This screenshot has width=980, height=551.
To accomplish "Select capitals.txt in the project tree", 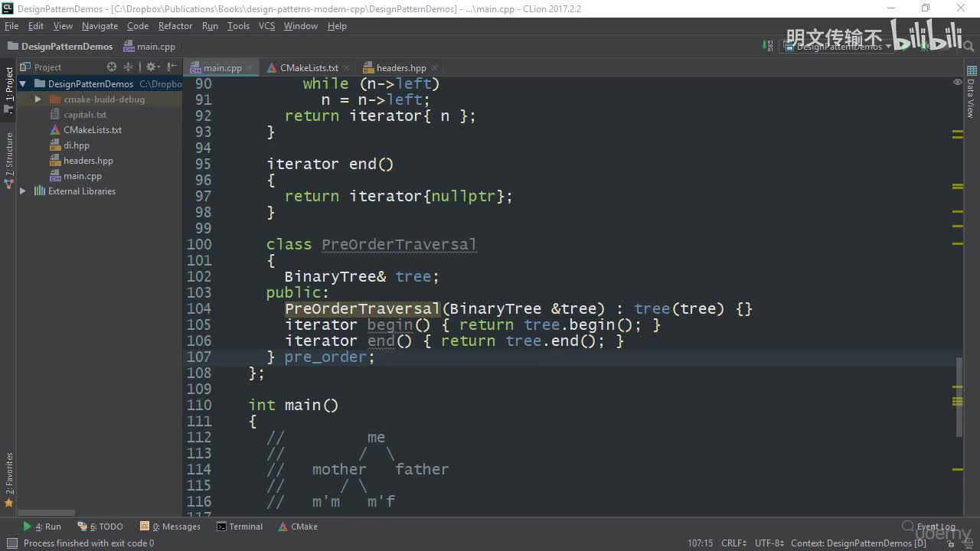I will click(x=85, y=115).
